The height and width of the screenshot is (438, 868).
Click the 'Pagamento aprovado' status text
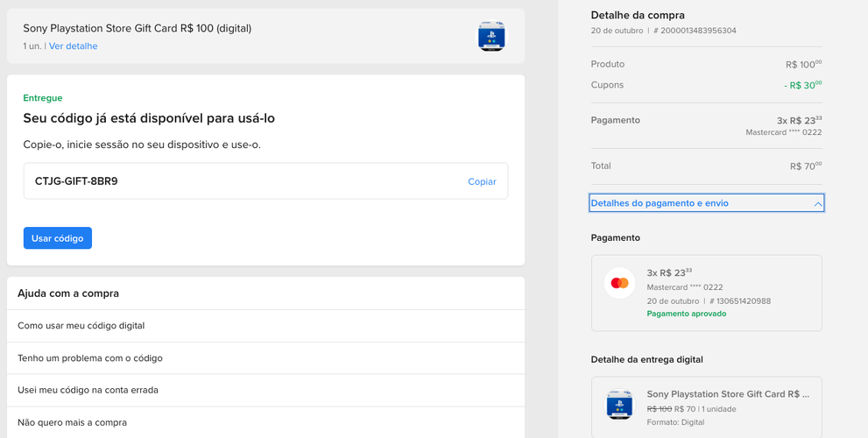pyautogui.click(x=687, y=314)
